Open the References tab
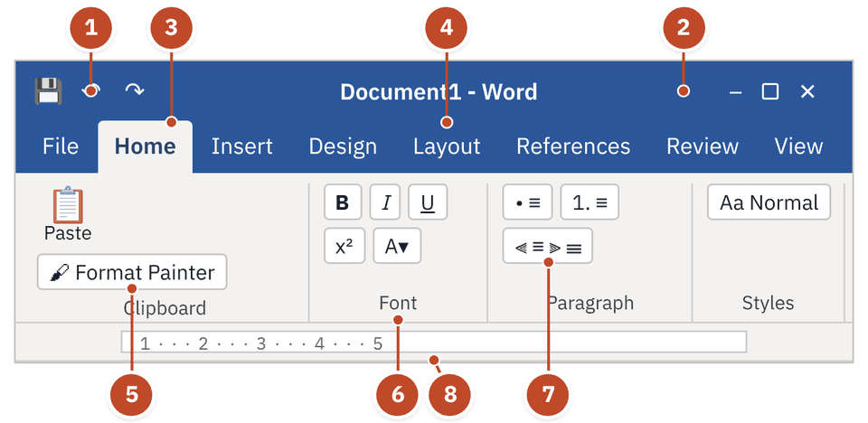Image resolution: width=868 pixels, height=423 pixels. (x=573, y=146)
